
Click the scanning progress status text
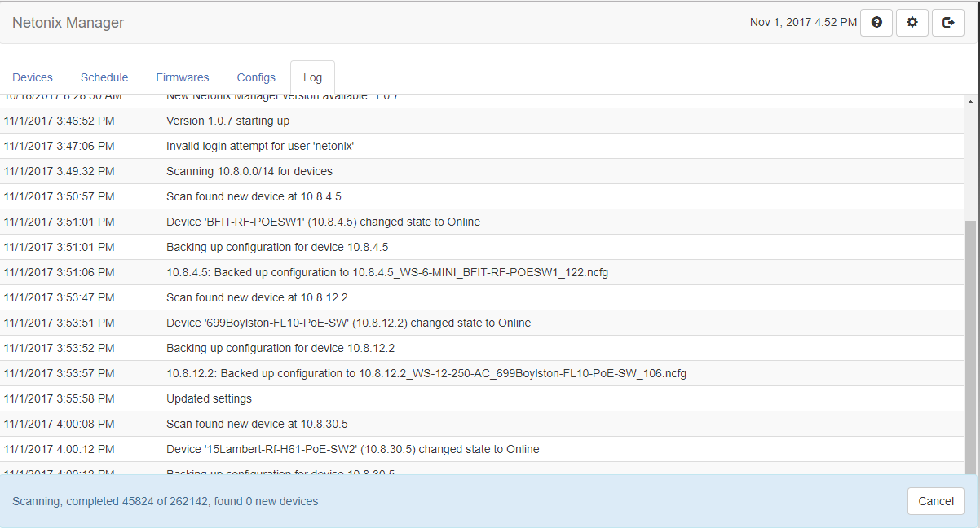pyautogui.click(x=165, y=501)
